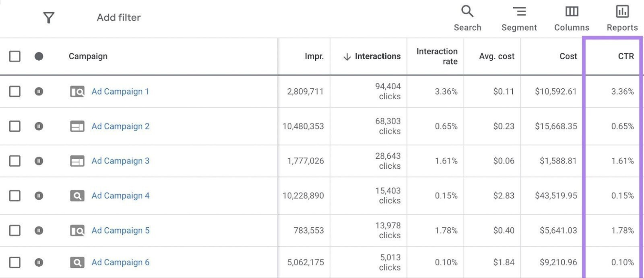Click the sort arrow on the Interactions column

point(346,56)
